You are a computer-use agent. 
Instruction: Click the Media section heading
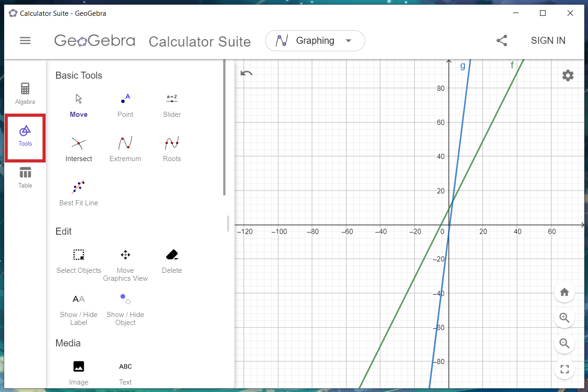point(68,343)
